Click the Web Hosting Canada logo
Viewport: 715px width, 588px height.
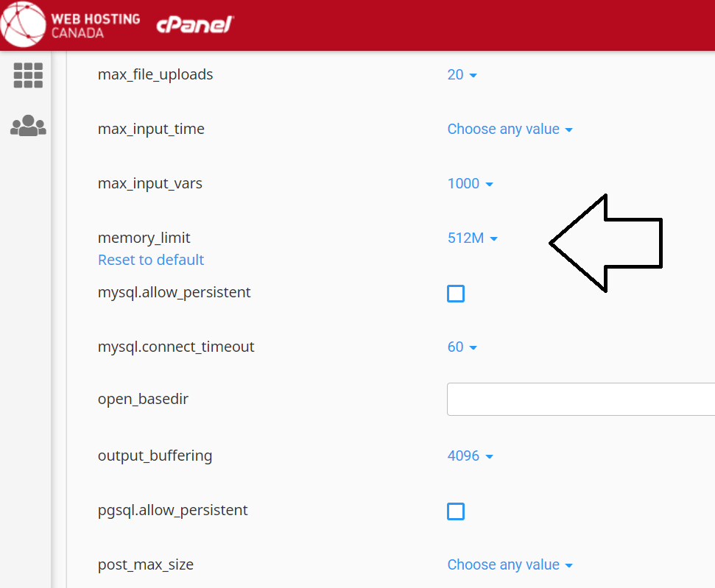coord(71,24)
